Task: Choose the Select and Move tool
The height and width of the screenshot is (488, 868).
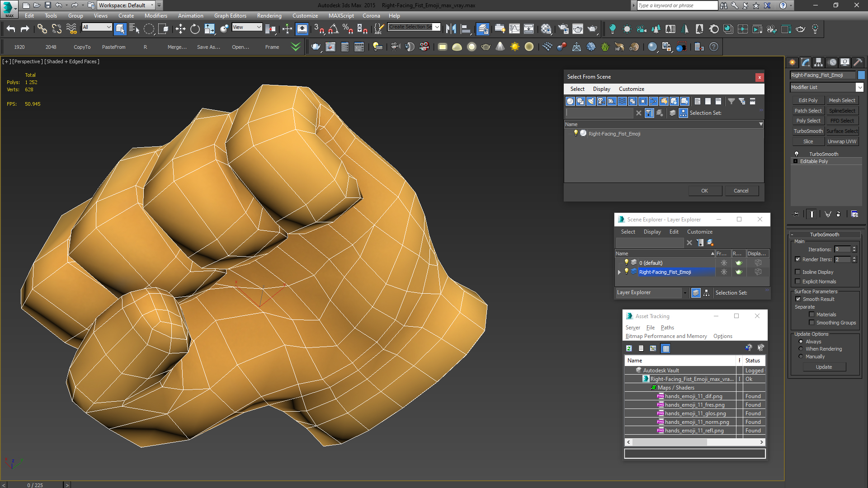Action: (x=180, y=29)
